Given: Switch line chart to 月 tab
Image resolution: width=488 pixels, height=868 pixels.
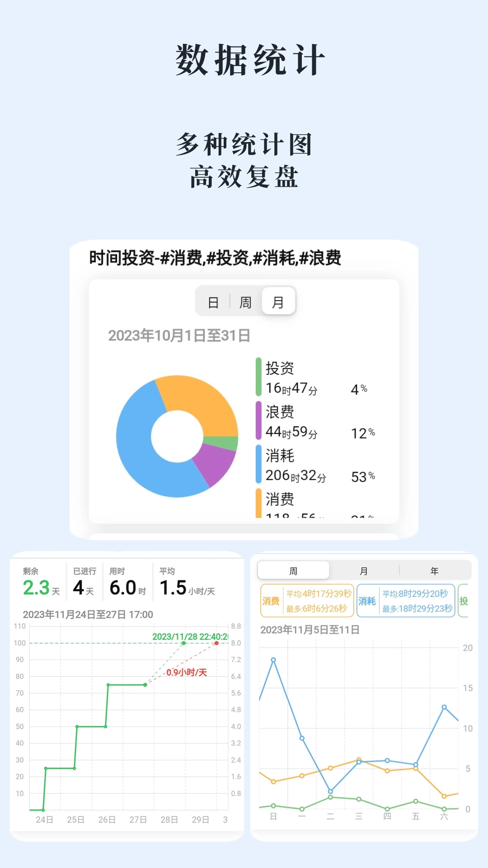Looking at the screenshot, I should coord(364,571).
